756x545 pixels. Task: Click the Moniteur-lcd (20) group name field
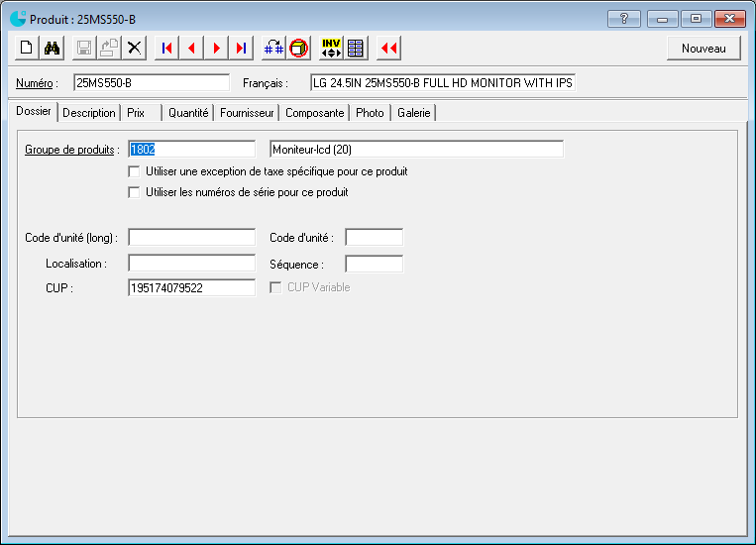pyautogui.click(x=416, y=149)
